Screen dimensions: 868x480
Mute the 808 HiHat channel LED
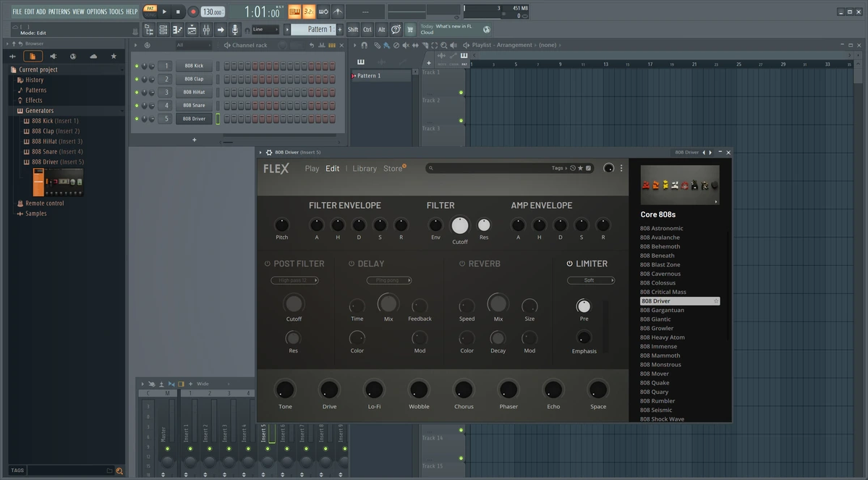(136, 92)
